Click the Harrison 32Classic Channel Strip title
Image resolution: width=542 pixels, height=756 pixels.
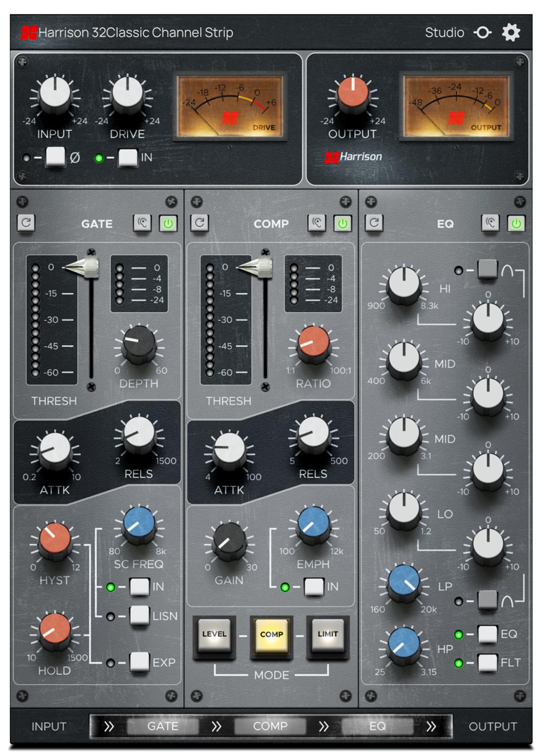coord(136,32)
